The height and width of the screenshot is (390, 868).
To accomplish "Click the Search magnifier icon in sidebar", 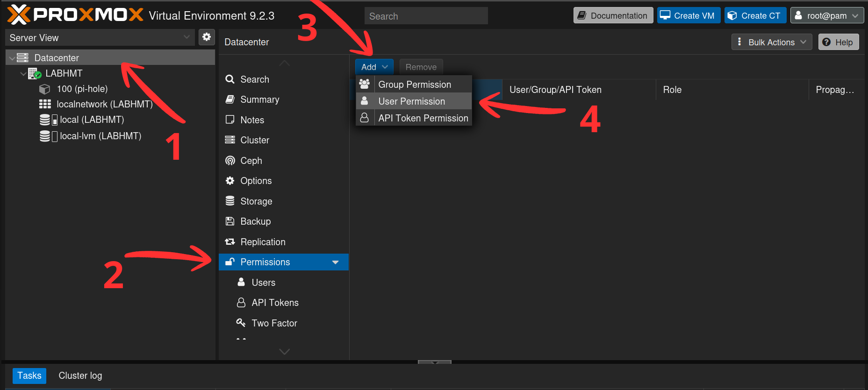I will point(230,79).
